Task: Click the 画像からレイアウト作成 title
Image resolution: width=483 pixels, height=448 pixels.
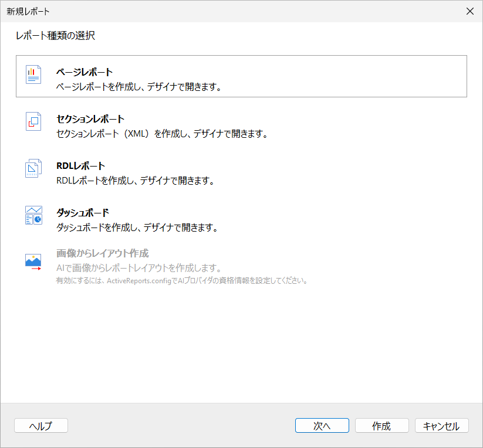Action: coord(102,253)
